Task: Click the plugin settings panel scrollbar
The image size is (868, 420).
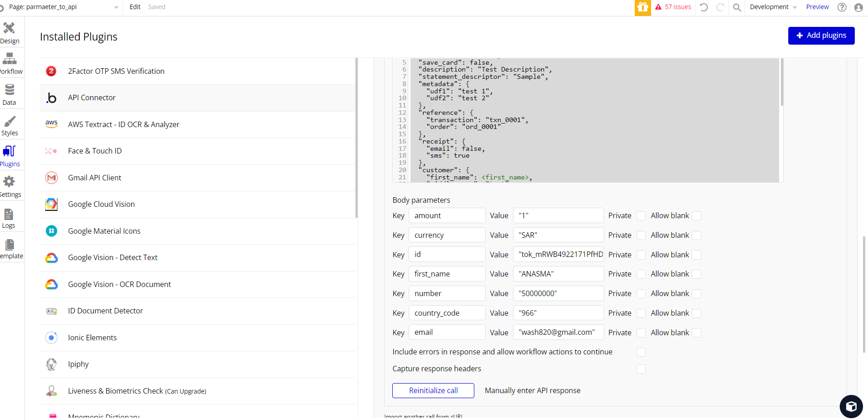Action: point(864,294)
